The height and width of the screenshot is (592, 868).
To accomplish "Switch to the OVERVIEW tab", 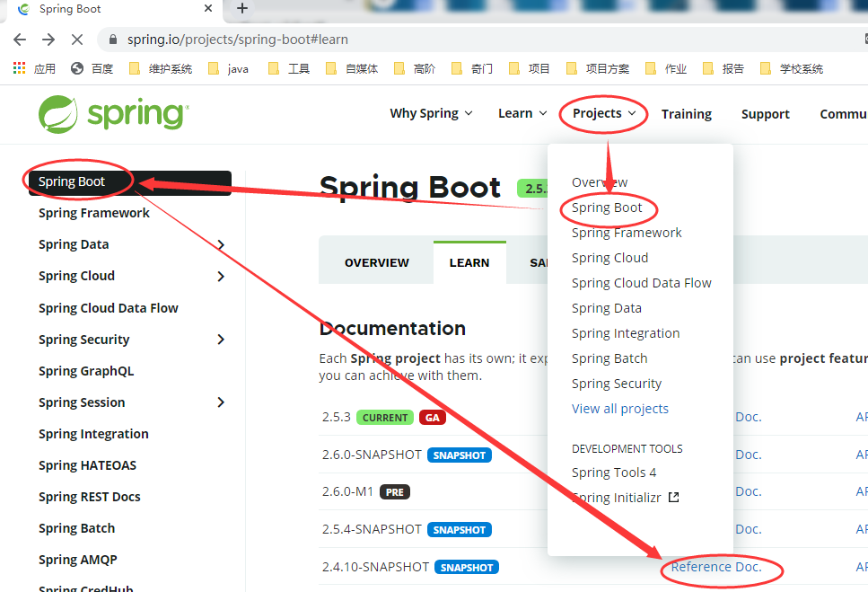I will [376, 263].
